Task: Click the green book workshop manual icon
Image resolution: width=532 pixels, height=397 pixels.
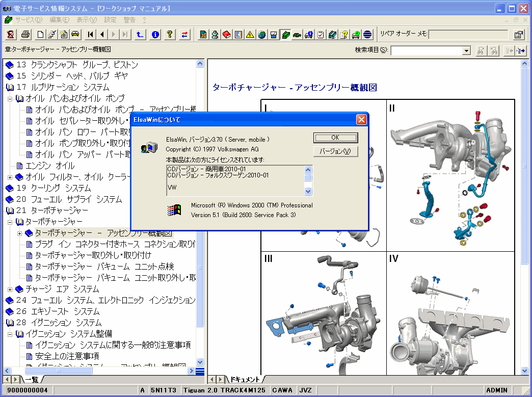Action: click(x=285, y=34)
